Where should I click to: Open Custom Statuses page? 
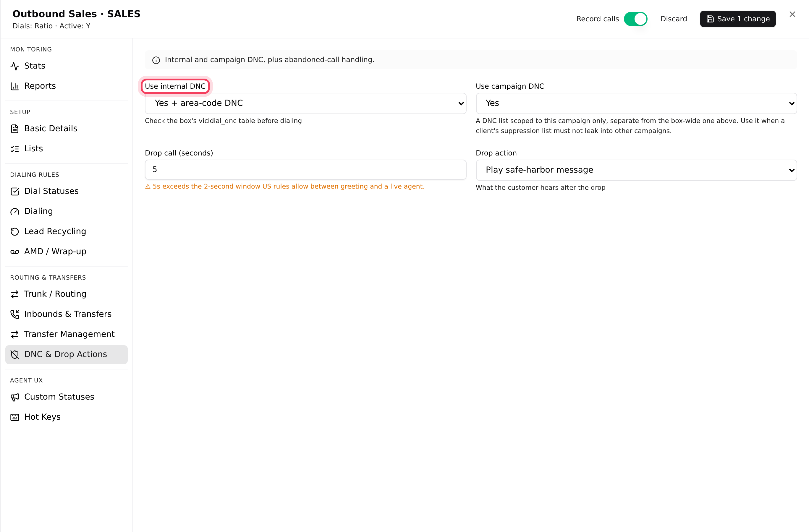(x=66, y=397)
